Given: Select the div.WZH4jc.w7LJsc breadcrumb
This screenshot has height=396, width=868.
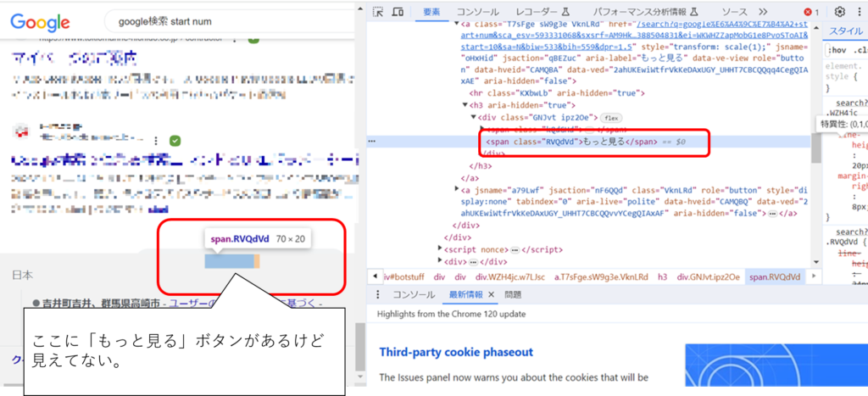Looking at the screenshot, I should pos(509,277).
